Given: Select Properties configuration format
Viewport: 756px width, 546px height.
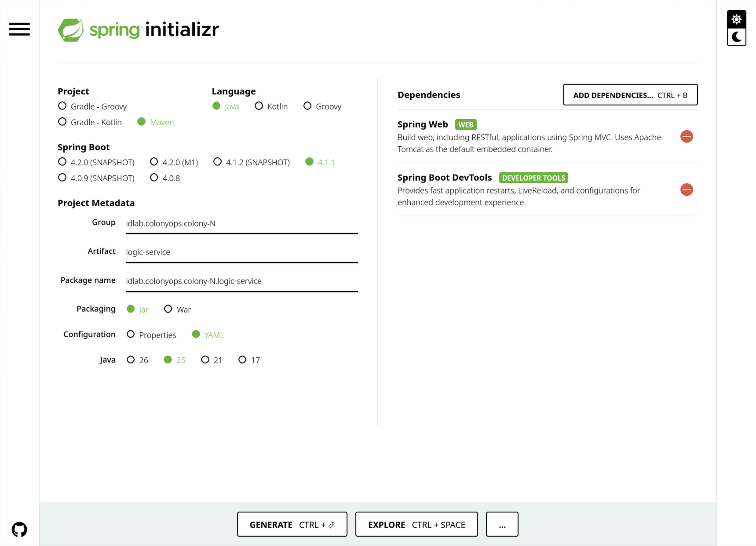Looking at the screenshot, I should click(151, 335).
